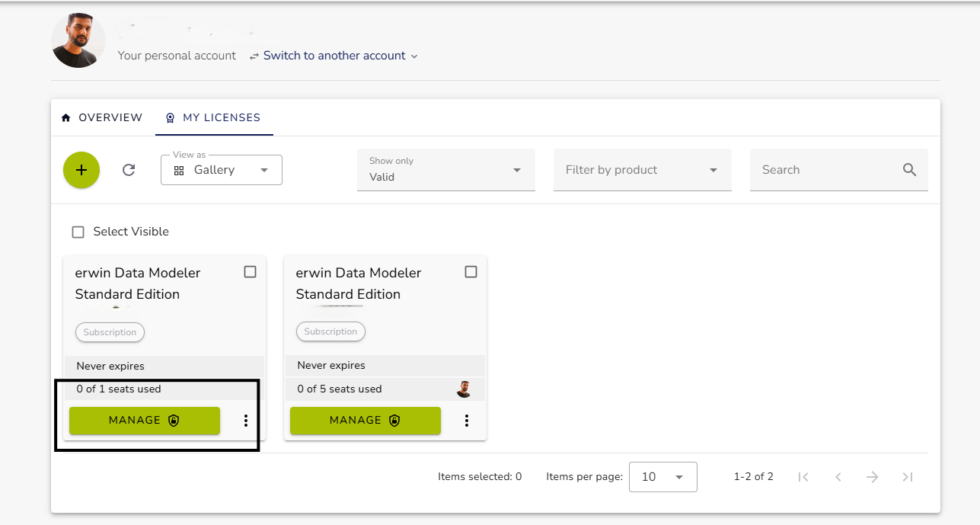Open the Items per page dropdown
This screenshot has width=980, height=525.
click(x=663, y=477)
